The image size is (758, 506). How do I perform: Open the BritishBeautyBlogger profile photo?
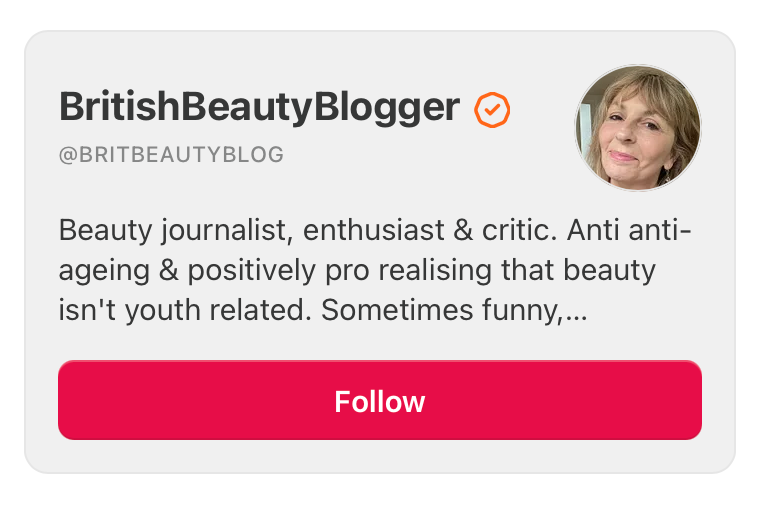[637, 127]
